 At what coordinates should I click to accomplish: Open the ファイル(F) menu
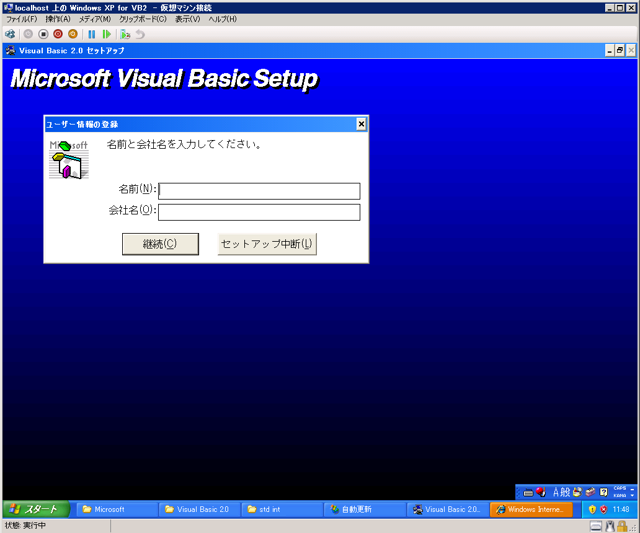click(x=21, y=19)
